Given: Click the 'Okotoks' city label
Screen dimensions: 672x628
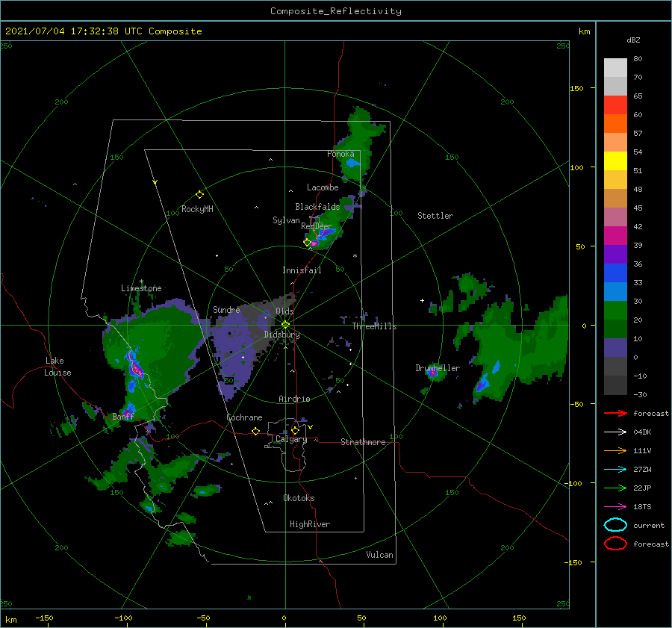Looking at the screenshot, I should pyautogui.click(x=299, y=498).
